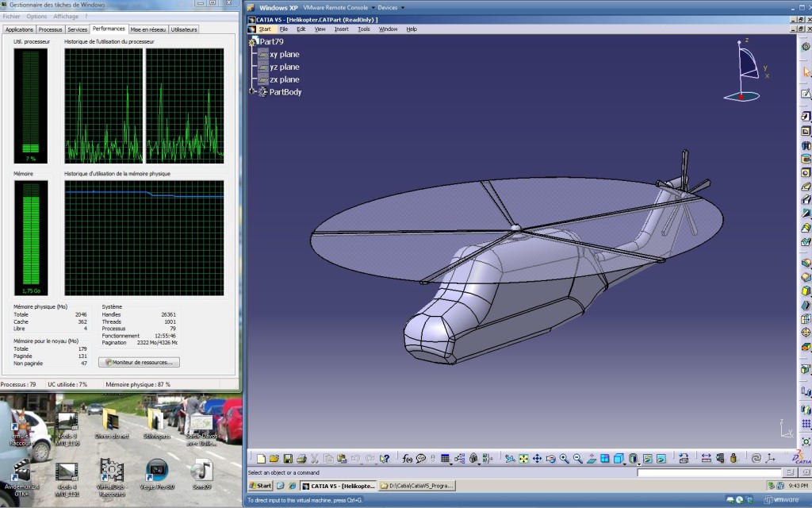Click the Zoom In magnifier icon
812x508 pixels.
click(565, 459)
